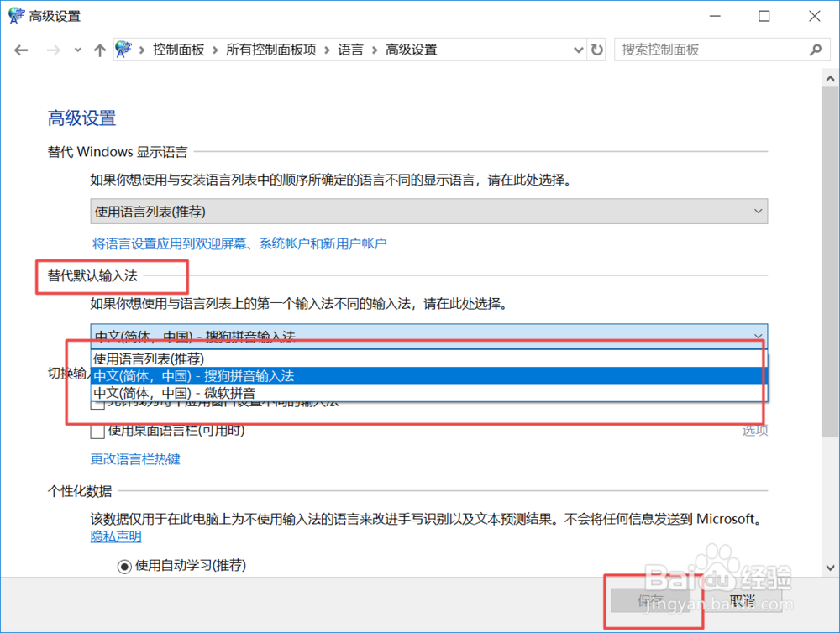Image resolution: width=840 pixels, height=633 pixels.
Task: Select 中文(简体，中国) - 搜狗拼音输入法 option
Action: tap(428, 376)
